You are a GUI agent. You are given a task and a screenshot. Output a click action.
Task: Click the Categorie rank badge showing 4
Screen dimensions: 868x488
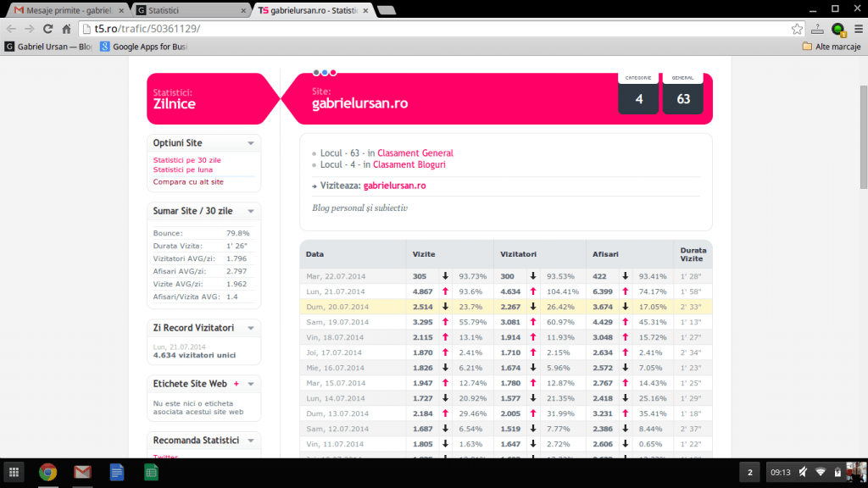(638, 93)
